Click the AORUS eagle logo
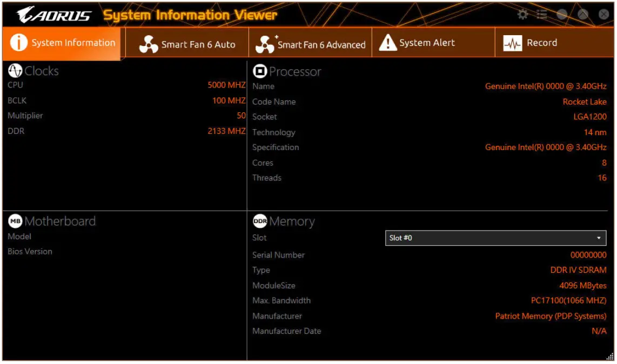Viewport: 617px width, 364px height. (25, 15)
